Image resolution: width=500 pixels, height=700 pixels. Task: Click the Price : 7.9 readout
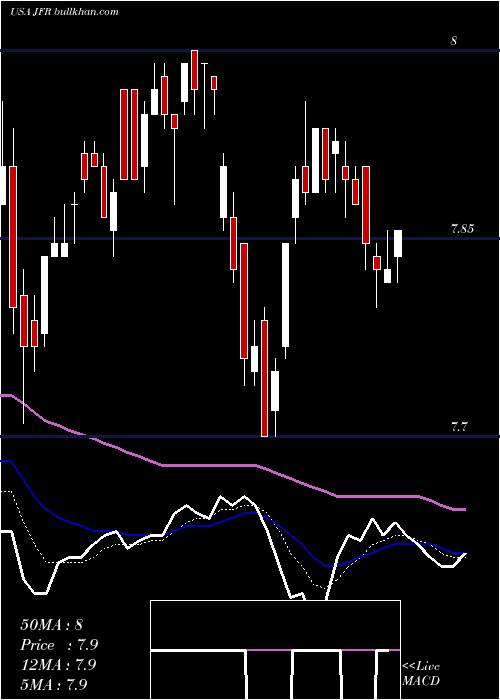coord(59,645)
